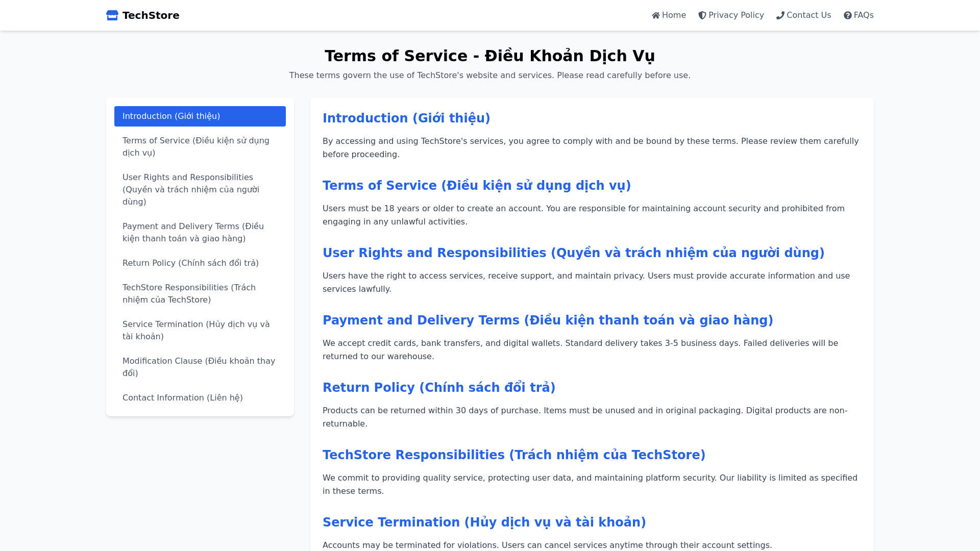
Task: Select Introduction (Giới thiệu) in sidebar
Action: coord(200,116)
